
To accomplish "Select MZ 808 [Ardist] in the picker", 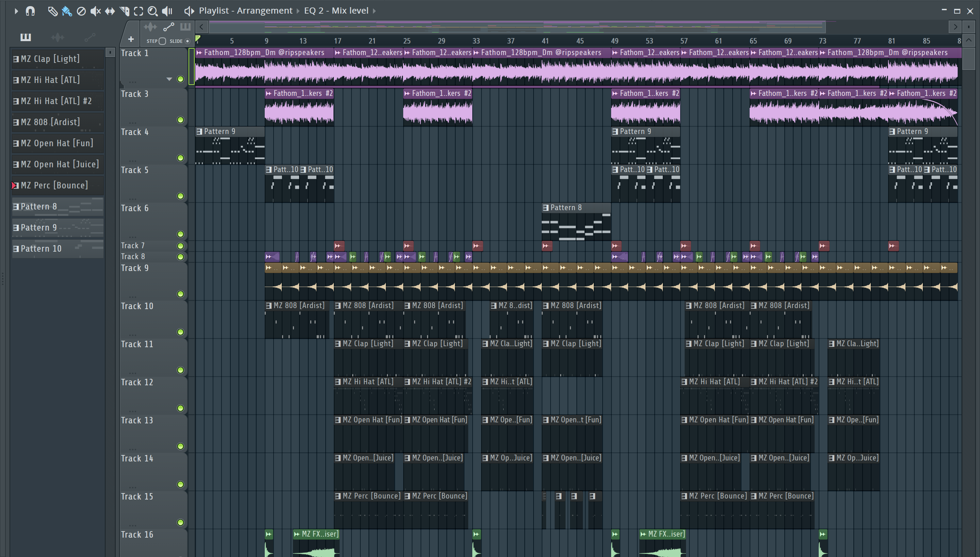I will (x=58, y=122).
